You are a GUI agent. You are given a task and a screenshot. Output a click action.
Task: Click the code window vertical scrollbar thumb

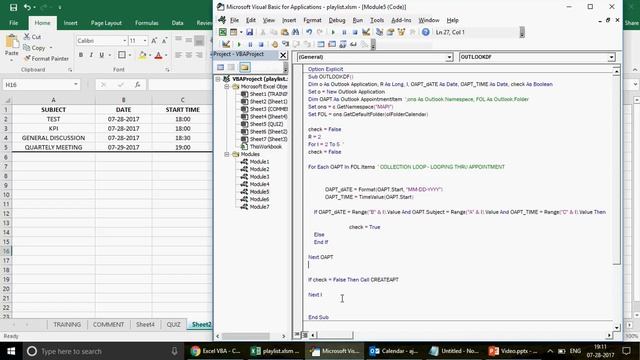pyautogui.click(x=616, y=170)
